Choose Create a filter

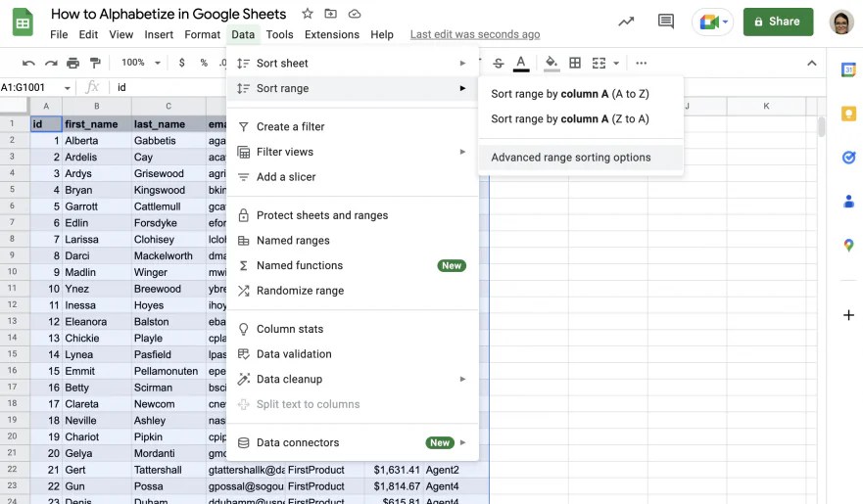coord(353,127)
